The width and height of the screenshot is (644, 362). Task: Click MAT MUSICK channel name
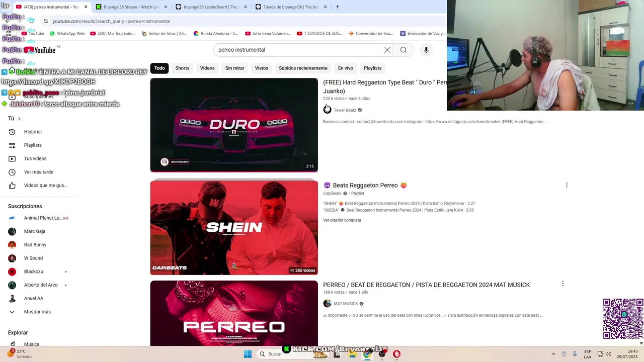pyautogui.click(x=346, y=304)
